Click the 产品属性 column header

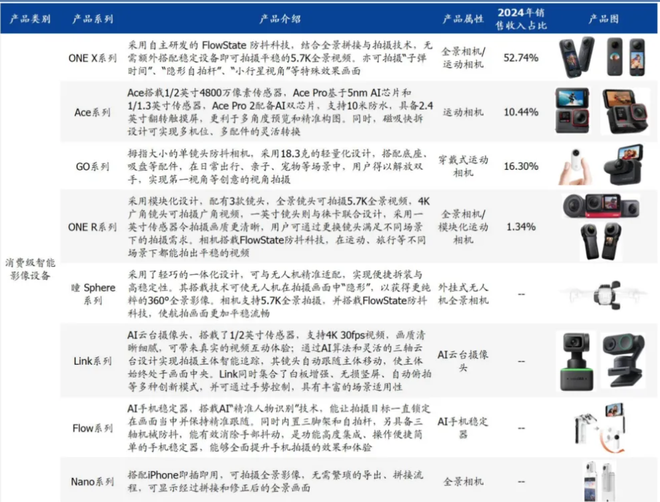pyautogui.click(x=463, y=19)
